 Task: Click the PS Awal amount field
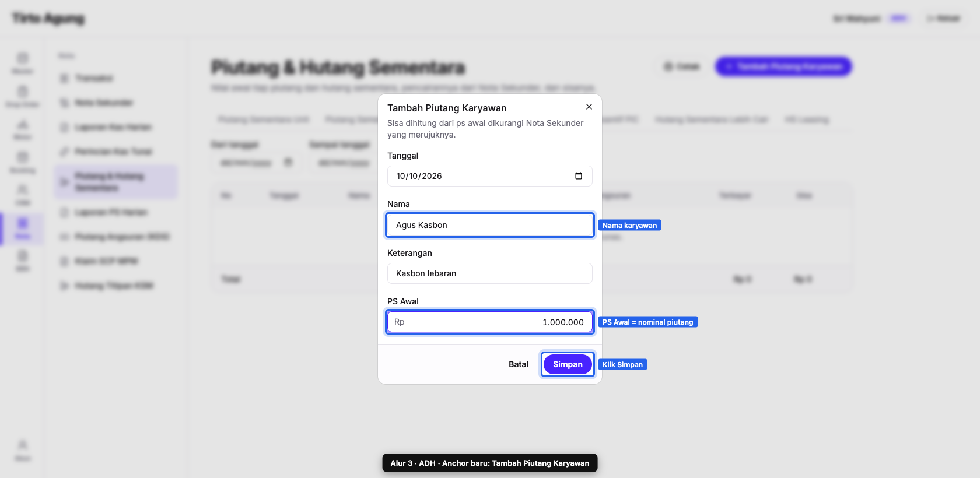[490, 322]
